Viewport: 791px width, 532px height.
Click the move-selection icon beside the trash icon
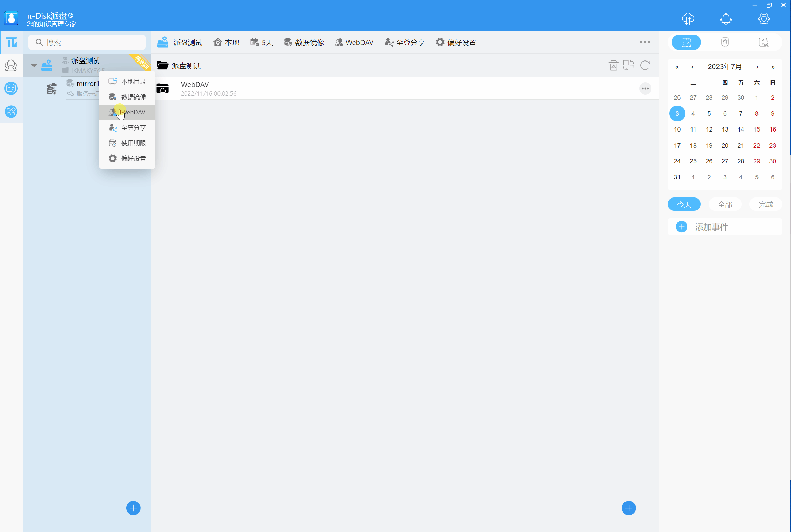[x=629, y=65]
